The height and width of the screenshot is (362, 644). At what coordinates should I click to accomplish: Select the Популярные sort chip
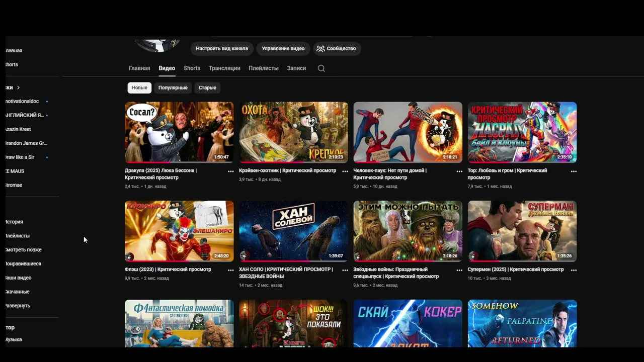click(x=173, y=87)
